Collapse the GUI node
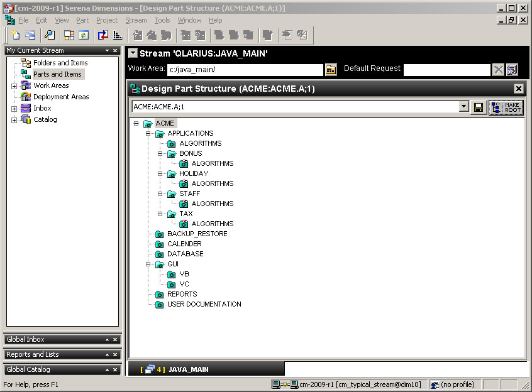Image resolution: width=532 pixels, height=392 pixels. click(x=148, y=264)
